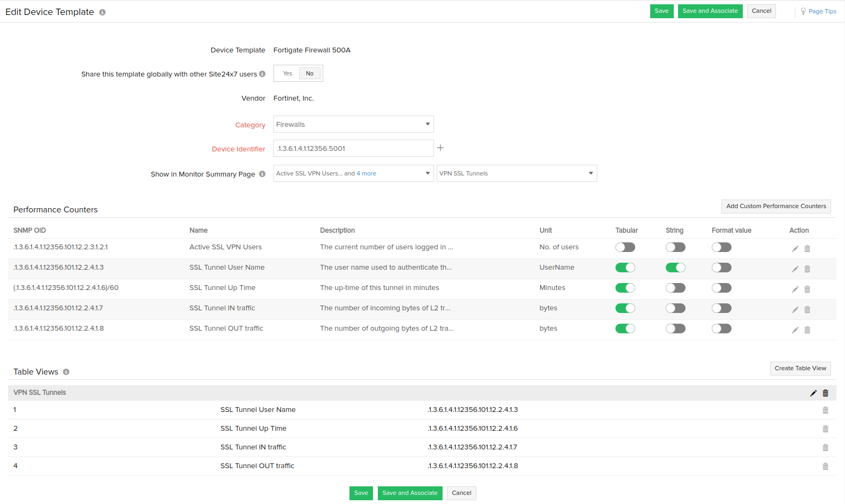Open the Category dropdown showing Firewalls
This screenshot has width=845, height=504.
(353, 124)
